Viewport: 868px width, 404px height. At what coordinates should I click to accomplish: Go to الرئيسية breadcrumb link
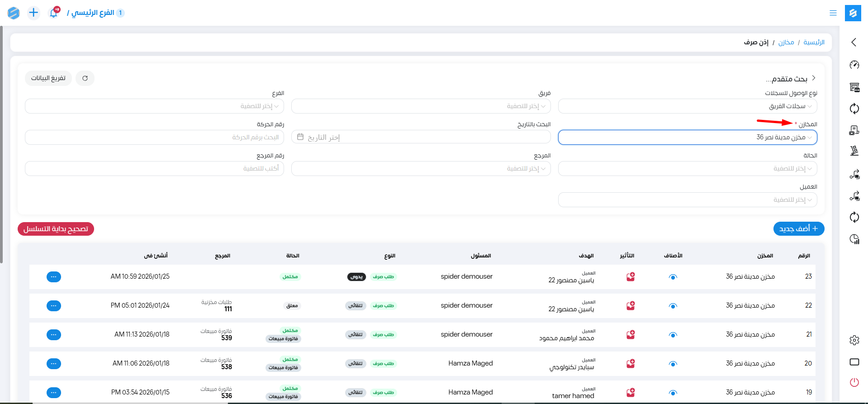point(814,42)
